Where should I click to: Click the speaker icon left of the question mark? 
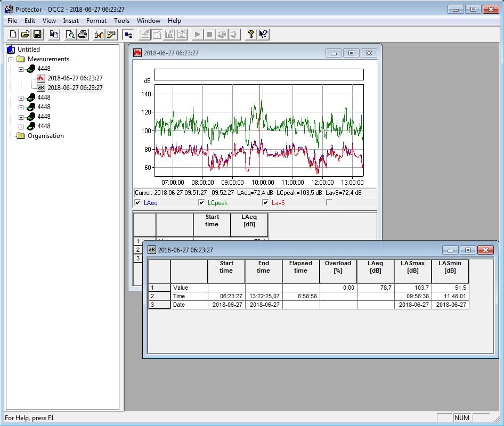click(x=234, y=34)
